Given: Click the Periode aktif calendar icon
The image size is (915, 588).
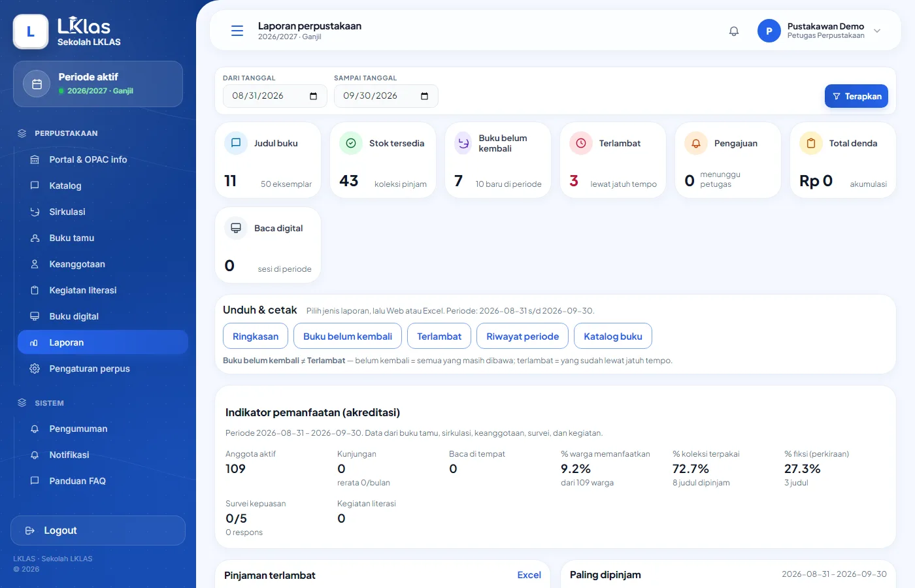Looking at the screenshot, I should [x=37, y=84].
